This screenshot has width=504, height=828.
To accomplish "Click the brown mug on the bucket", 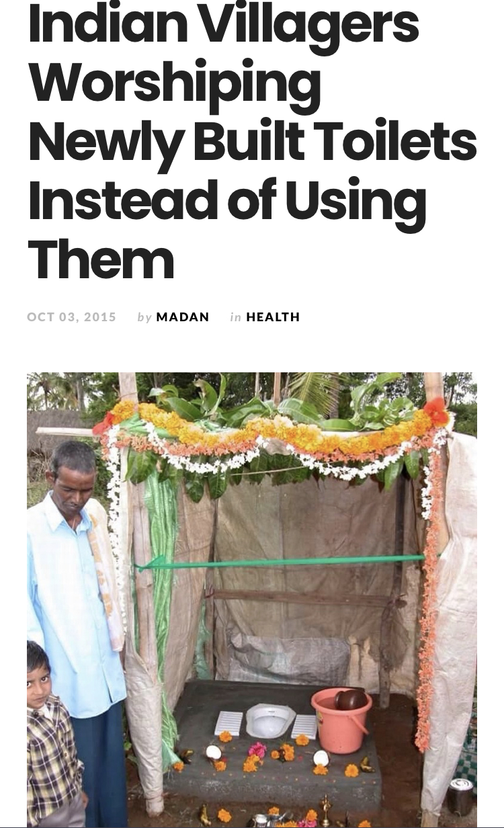I will point(351,699).
